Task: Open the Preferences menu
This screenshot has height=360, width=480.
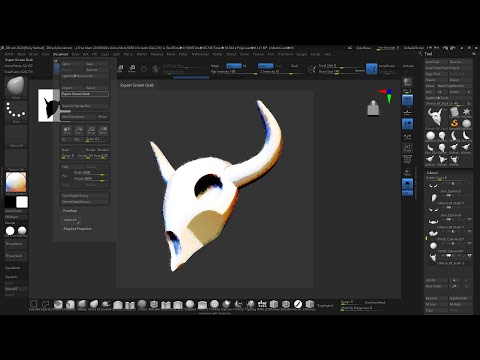Action: tap(200, 54)
